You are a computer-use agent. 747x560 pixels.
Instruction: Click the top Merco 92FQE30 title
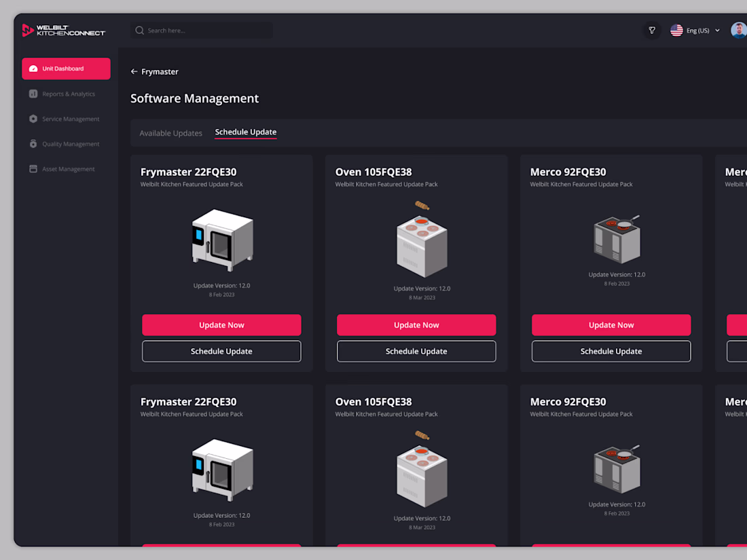568,172
